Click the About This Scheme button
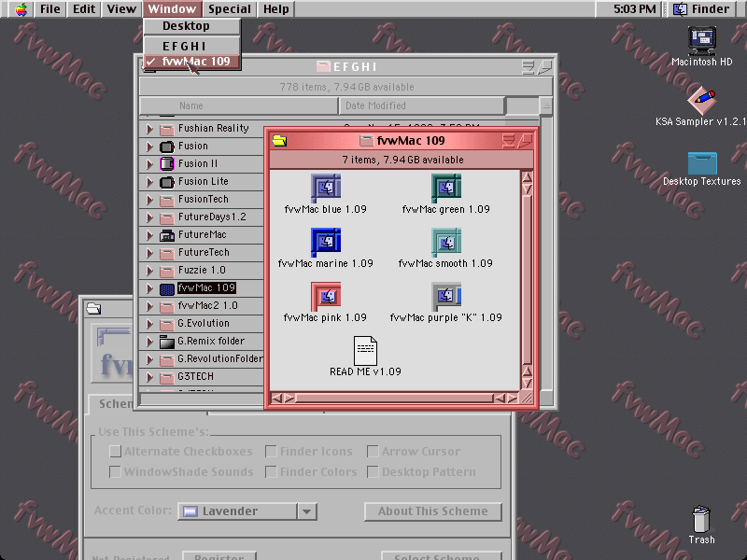 click(x=433, y=511)
